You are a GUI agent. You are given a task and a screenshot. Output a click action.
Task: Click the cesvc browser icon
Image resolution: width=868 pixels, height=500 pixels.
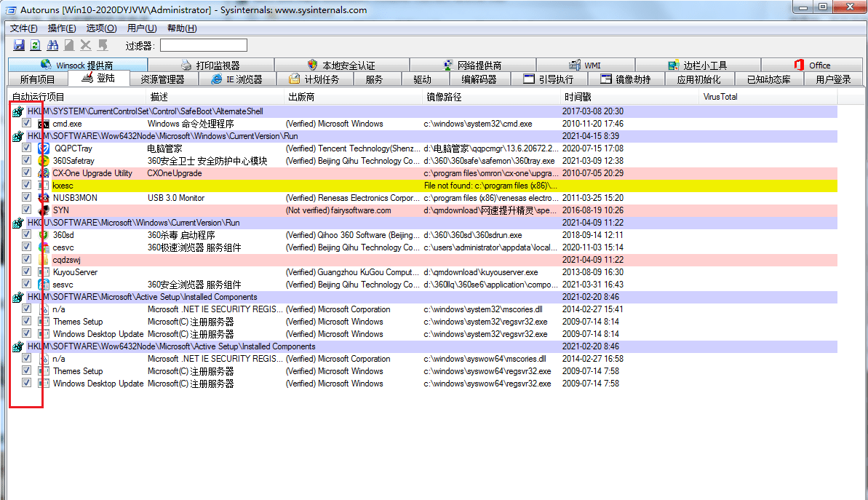pyautogui.click(x=44, y=247)
